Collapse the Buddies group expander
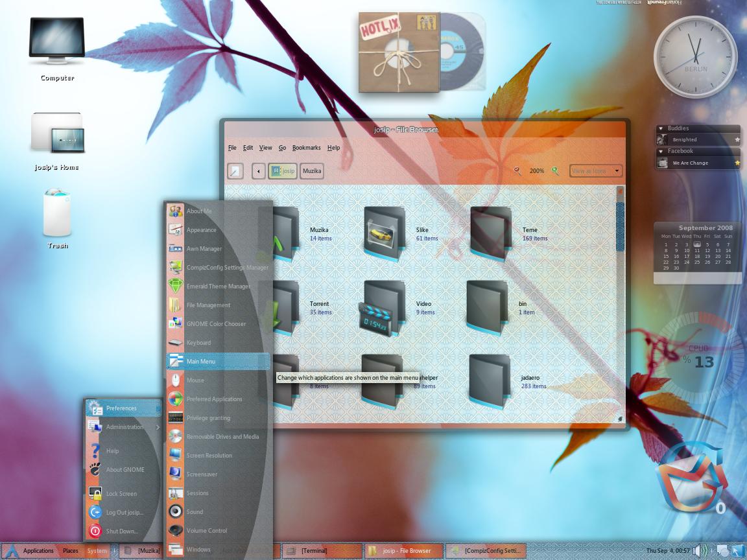Viewport: 747px width, 560px height. pos(661,128)
